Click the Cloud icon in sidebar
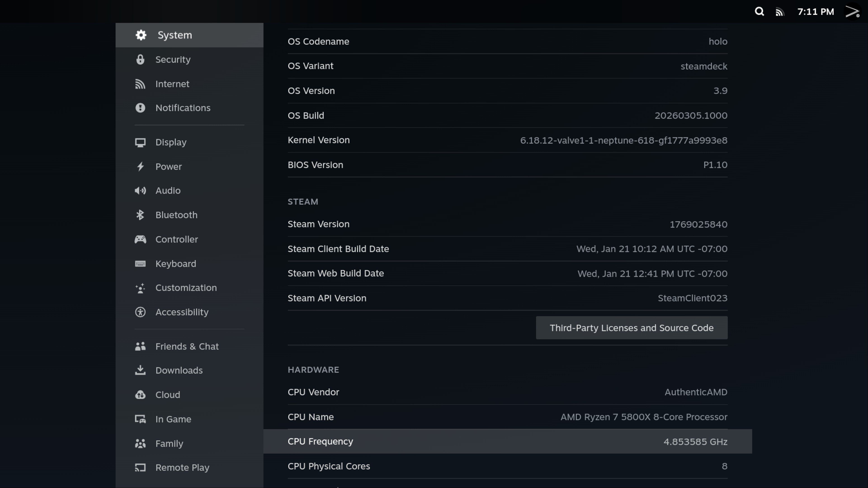The image size is (868, 488). (x=140, y=395)
